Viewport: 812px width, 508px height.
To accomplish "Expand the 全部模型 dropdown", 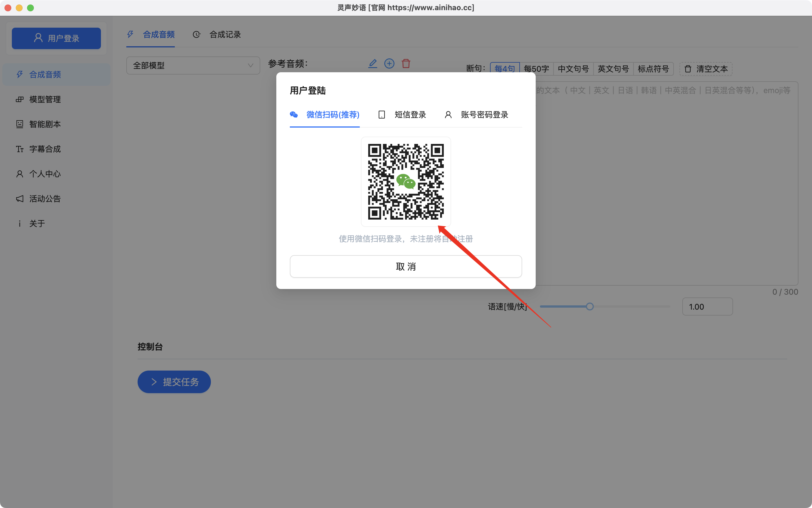I will tap(193, 65).
